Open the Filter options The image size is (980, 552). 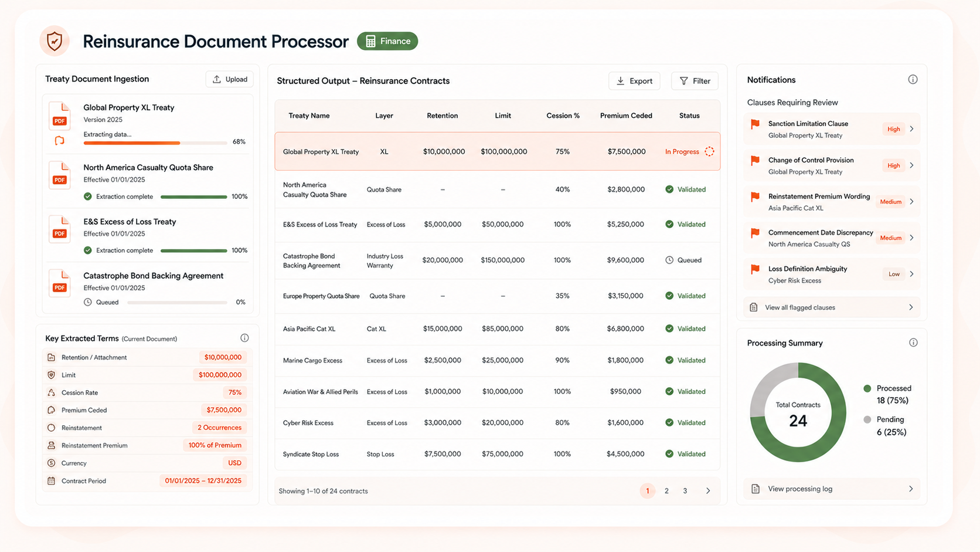pyautogui.click(x=695, y=81)
